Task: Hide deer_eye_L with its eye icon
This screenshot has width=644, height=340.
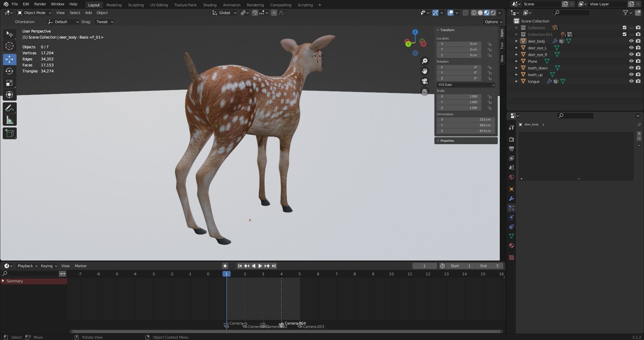Action: pos(631,48)
